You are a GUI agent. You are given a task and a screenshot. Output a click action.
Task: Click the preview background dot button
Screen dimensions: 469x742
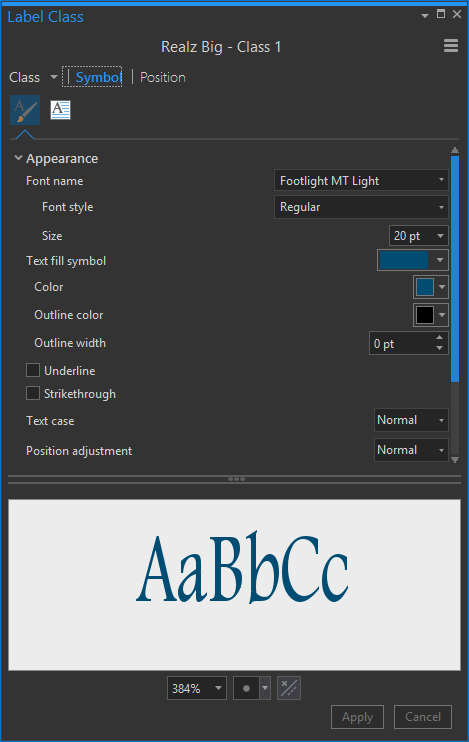246,688
